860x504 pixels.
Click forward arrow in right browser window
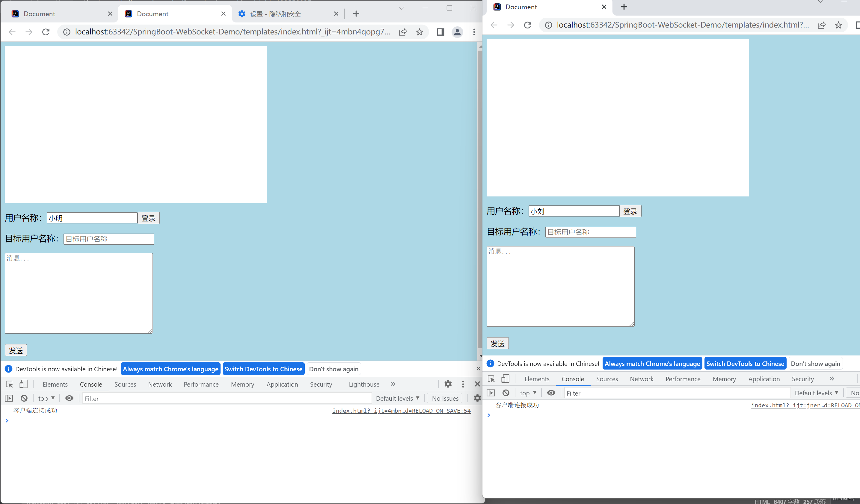[x=511, y=25]
